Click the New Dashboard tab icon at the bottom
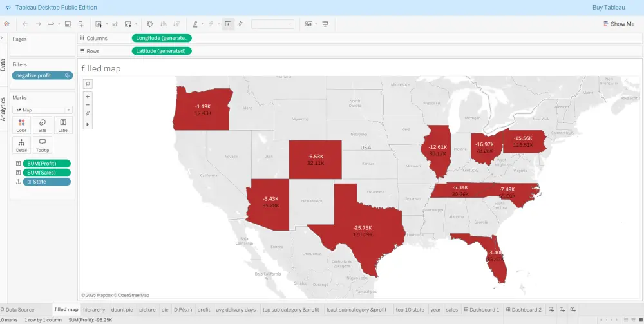 point(562,310)
